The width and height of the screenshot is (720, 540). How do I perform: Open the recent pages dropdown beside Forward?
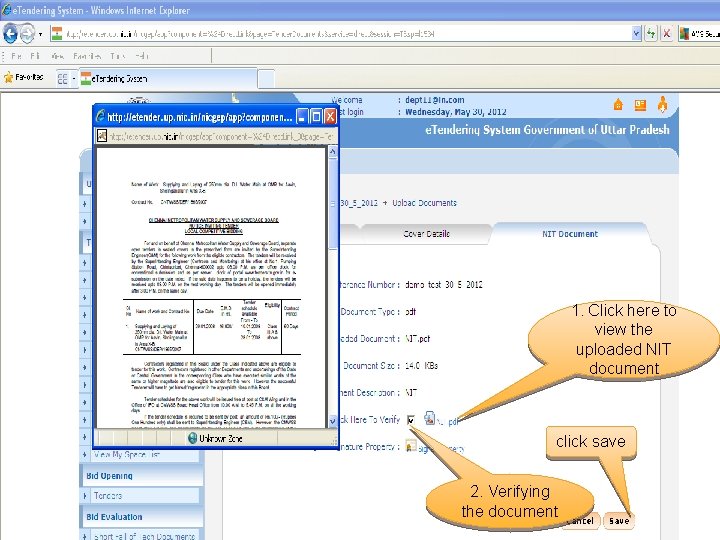coord(40,34)
